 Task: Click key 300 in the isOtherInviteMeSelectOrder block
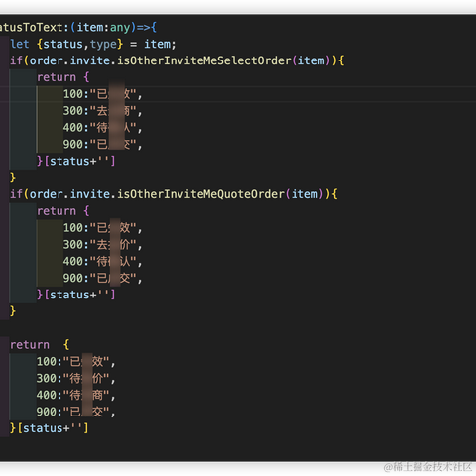point(73,111)
